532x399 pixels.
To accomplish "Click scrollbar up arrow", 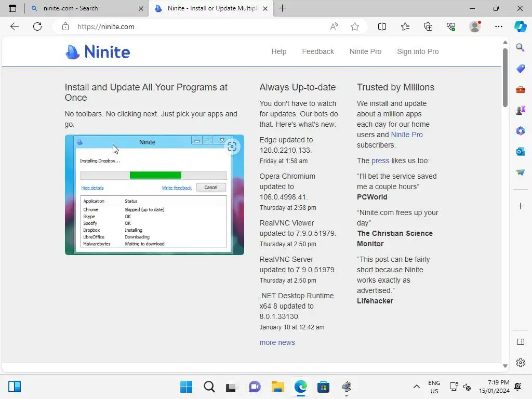I will [x=505, y=43].
